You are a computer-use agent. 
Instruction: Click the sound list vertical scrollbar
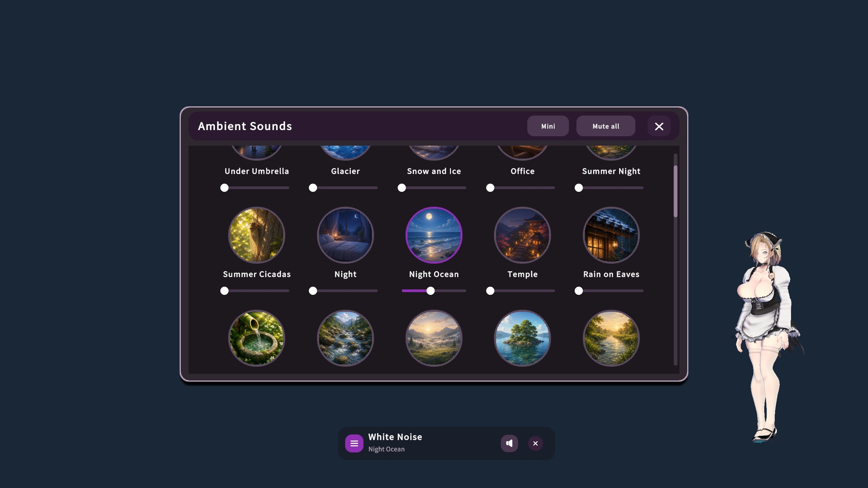[x=675, y=259]
